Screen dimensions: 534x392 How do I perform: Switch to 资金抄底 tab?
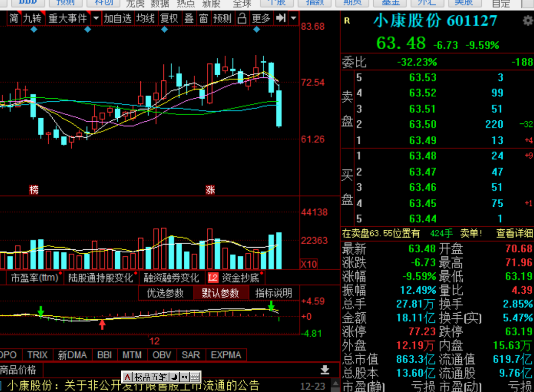(x=241, y=278)
